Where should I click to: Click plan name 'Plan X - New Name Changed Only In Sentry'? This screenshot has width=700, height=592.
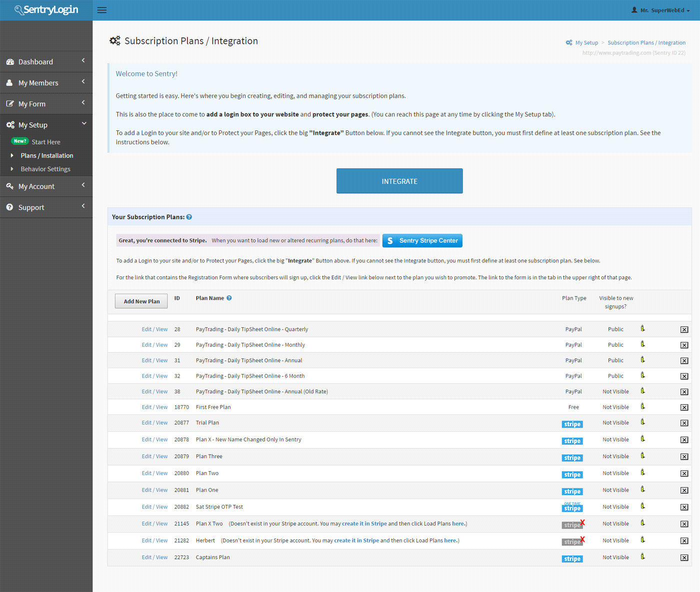tap(248, 440)
